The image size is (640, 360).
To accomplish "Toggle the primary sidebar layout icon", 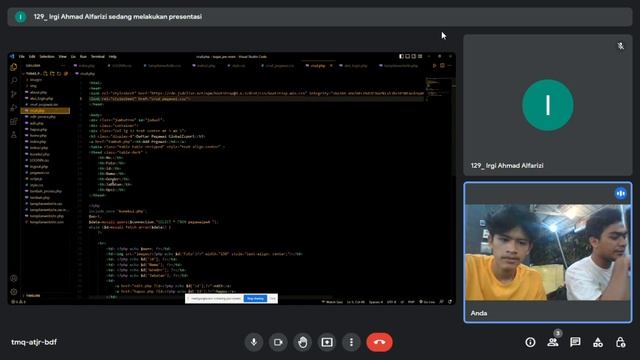I will [x=401, y=56].
